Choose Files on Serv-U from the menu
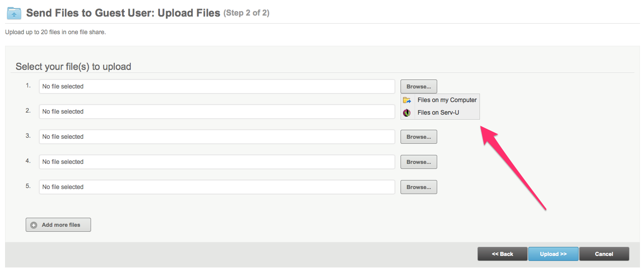 point(438,113)
